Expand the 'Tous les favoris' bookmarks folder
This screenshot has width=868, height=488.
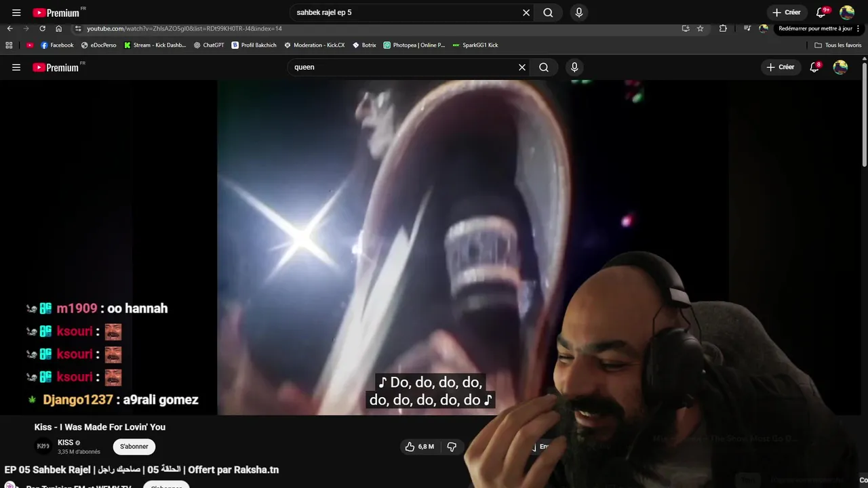(838, 45)
